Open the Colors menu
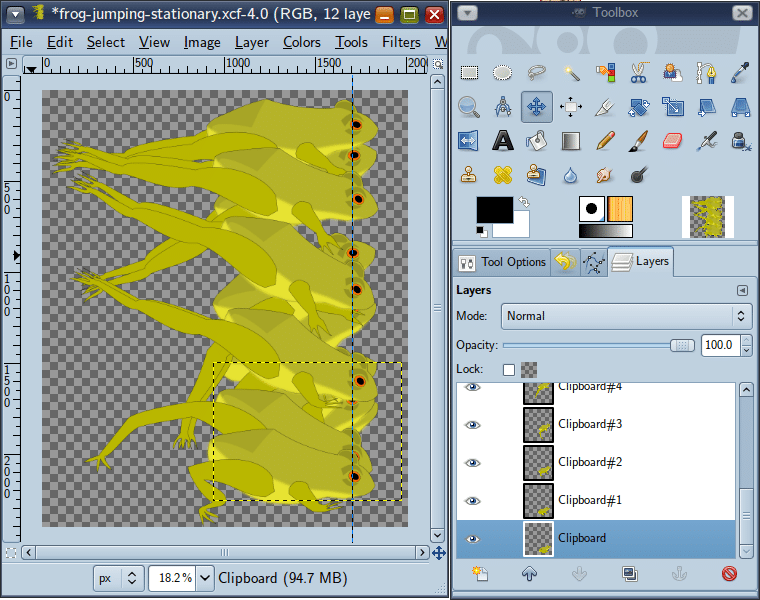Viewport: 760px width, 600px height. [301, 42]
